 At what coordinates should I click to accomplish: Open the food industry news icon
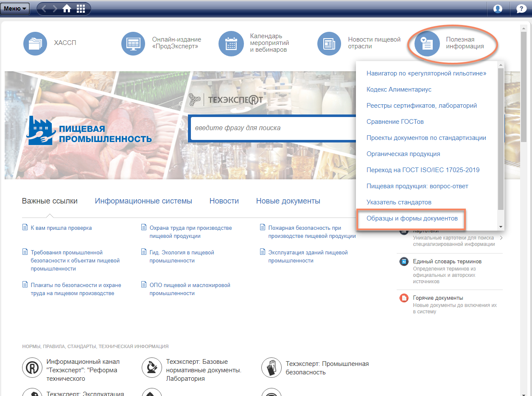pyautogui.click(x=329, y=43)
